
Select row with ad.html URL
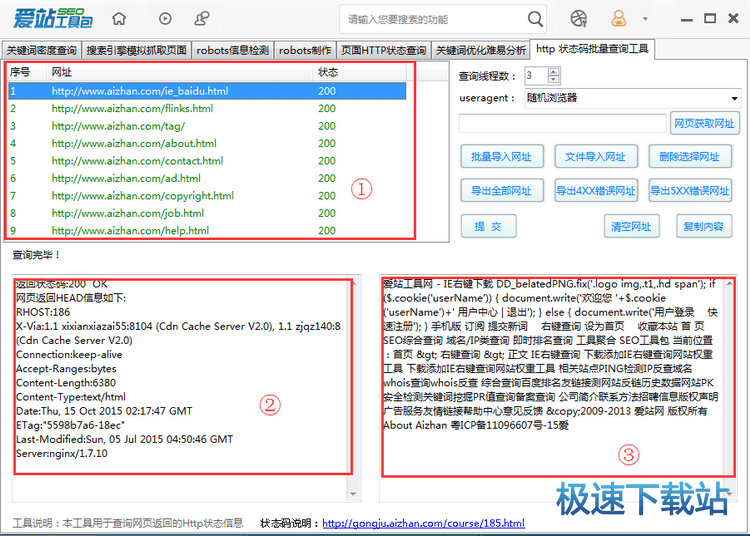pos(207,178)
